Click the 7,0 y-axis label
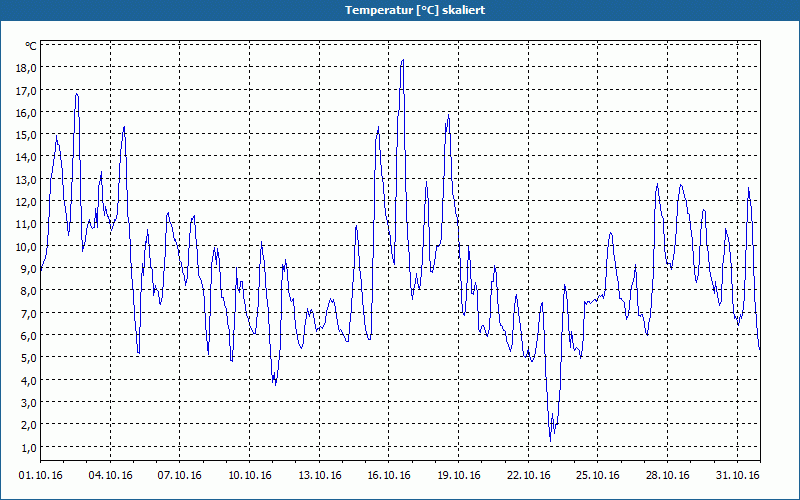Image resolution: width=800 pixels, height=500 pixels. [30, 313]
